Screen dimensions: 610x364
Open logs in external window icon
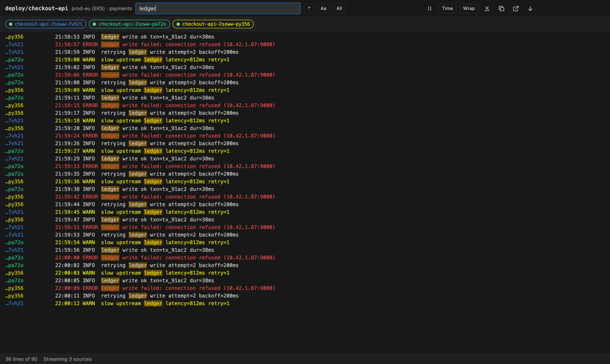point(516,8)
